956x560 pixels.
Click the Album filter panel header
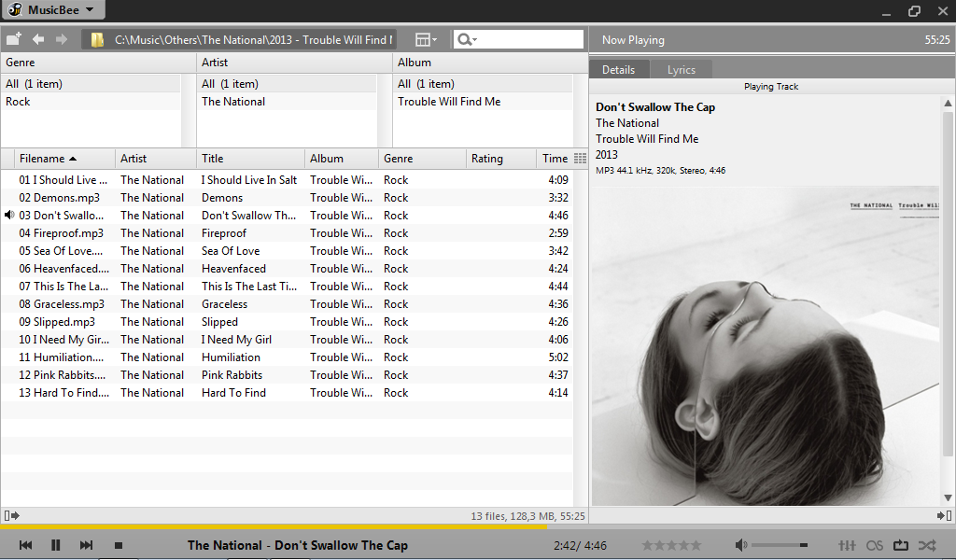point(489,63)
